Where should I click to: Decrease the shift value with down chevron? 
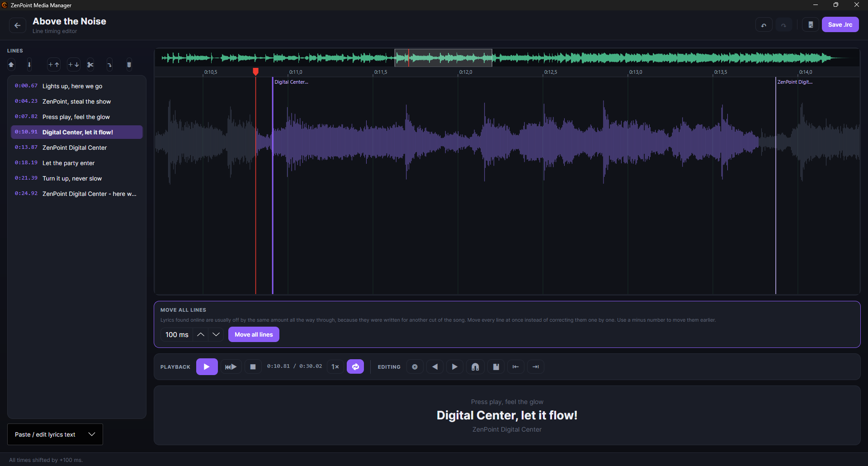click(x=216, y=335)
